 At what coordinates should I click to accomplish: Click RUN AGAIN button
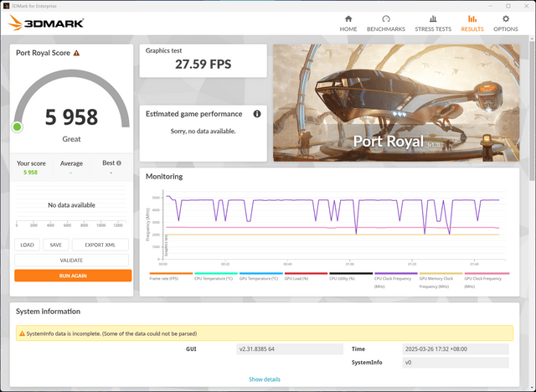(x=73, y=276)
